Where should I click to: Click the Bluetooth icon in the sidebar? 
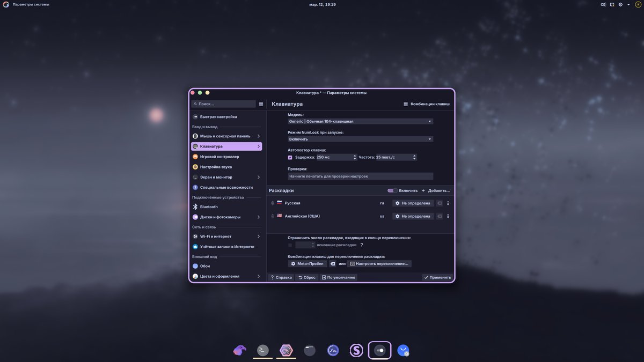(x=195, y=207)
